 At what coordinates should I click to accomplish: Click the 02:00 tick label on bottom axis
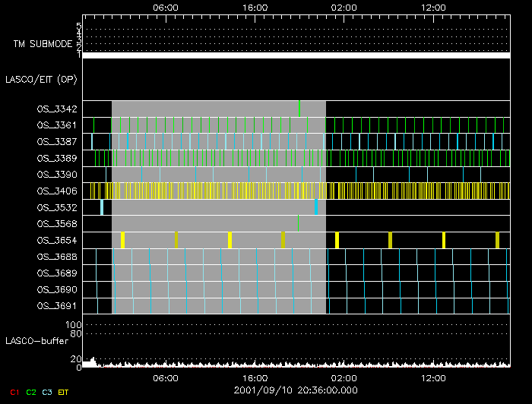point(344,378)
